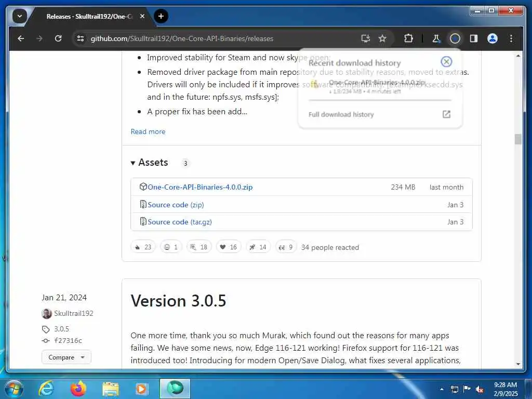The image size is (532, 399).
Task: Open a new tab with plus button
Action: [x=161, y=16]
